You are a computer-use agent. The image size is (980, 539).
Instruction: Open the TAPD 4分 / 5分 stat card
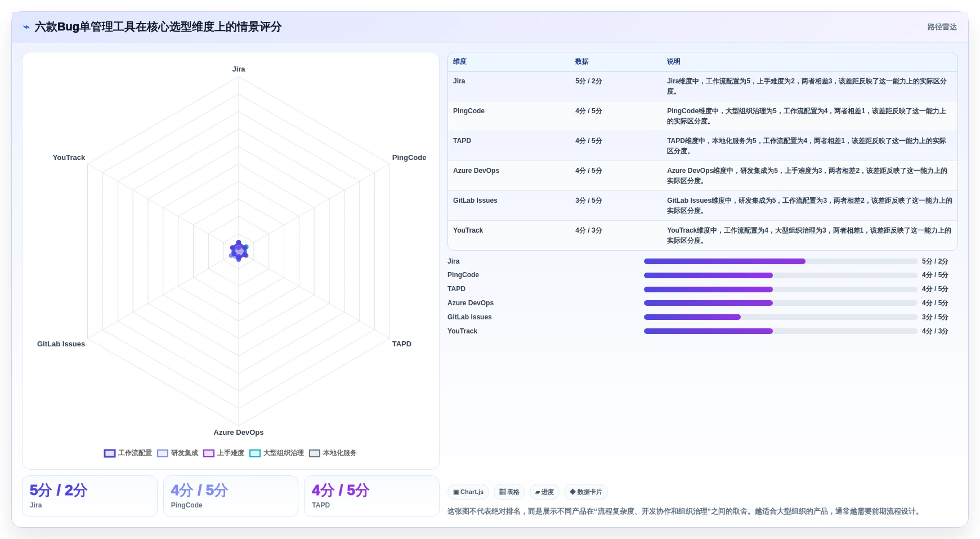pyautogui.click(x=372, y=496)
